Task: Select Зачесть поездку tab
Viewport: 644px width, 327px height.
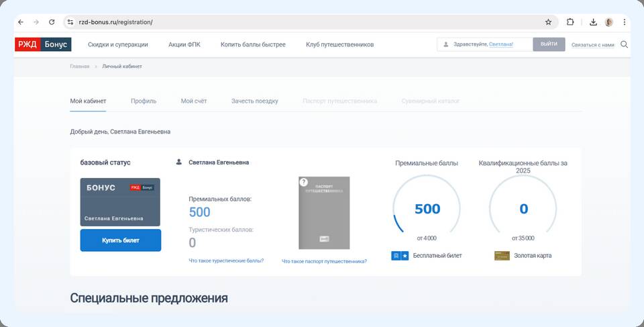Action: (254, 101)
